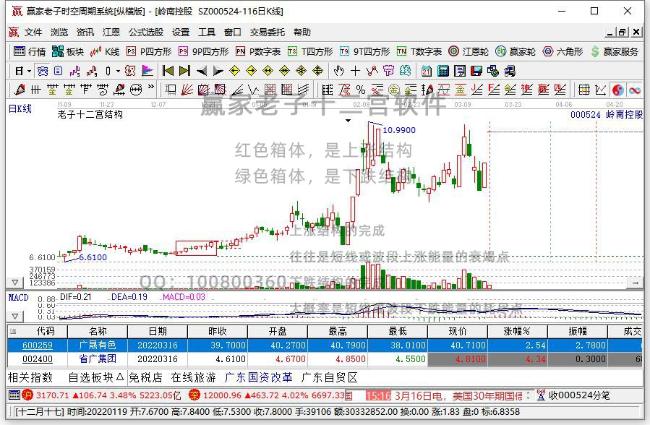Expand the drawing toolbar overflow chevron
Viewport: 650px width, 425px height.
coord(151,87)
